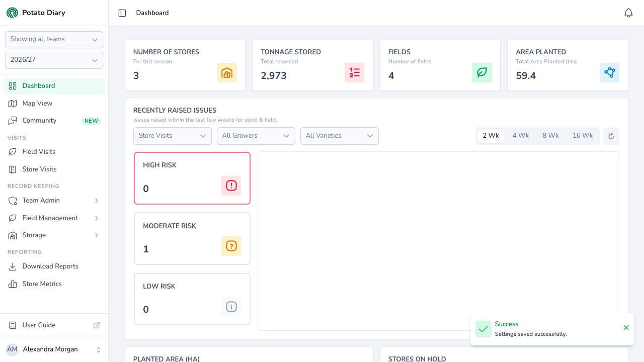Screen dimensions: 644x362
Task: Open the Store Visits filter dropdown
Action: [x=172, y=136]
